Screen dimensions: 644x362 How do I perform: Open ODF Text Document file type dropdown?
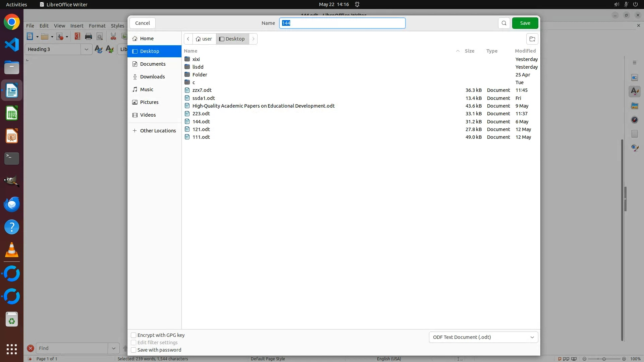click(x=483, y=337)
